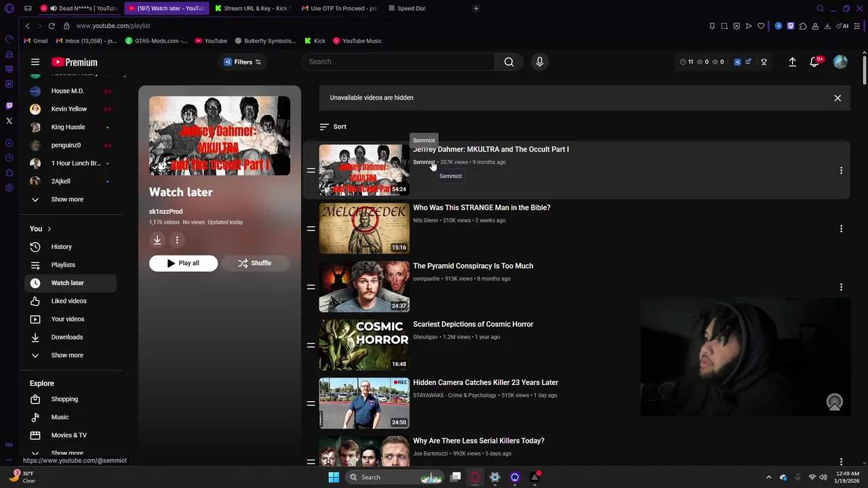This screenshot has width=868, height=488.
Task: Open the Gmail bookmark
Action: [x=35, y=41]
